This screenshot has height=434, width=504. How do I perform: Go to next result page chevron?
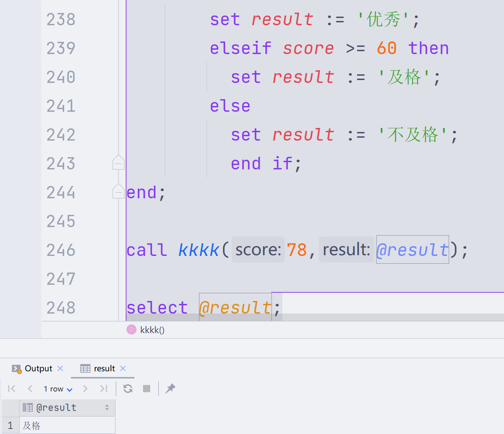coord(85,389)
